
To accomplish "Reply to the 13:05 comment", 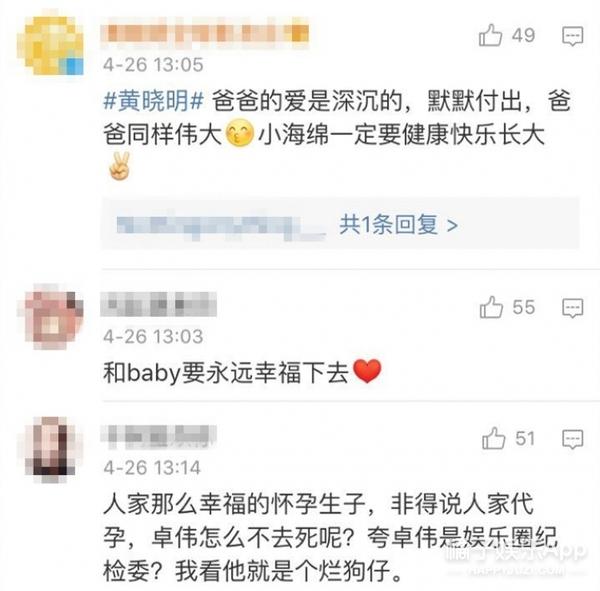I will pyautogui.click(x=572, y=36).
